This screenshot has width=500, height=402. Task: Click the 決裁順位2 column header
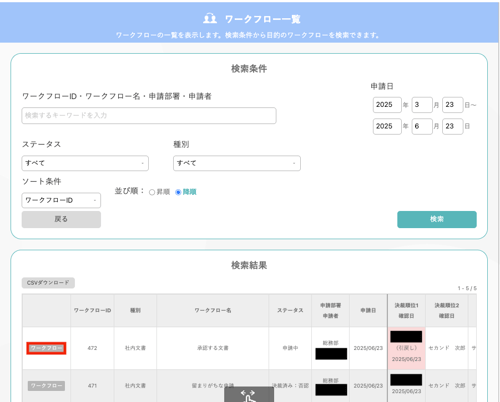(447, 310)
